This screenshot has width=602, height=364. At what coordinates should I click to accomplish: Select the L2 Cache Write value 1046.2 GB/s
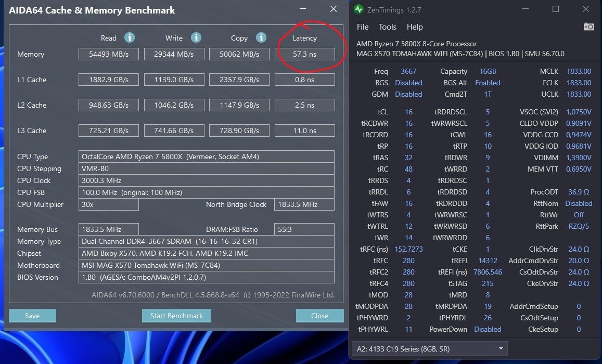pyautogui.click(x=174, y=105)
